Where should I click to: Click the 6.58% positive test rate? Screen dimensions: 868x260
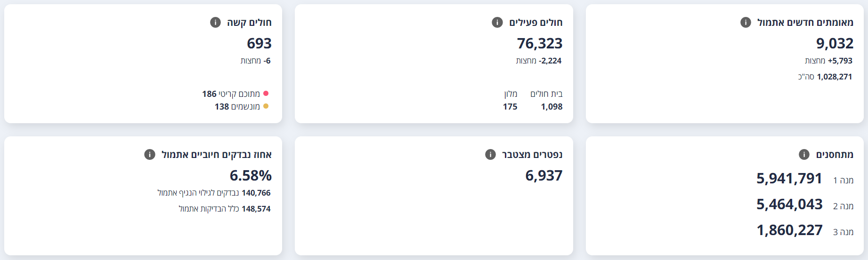pyautogui.click(x=251, y=175)
